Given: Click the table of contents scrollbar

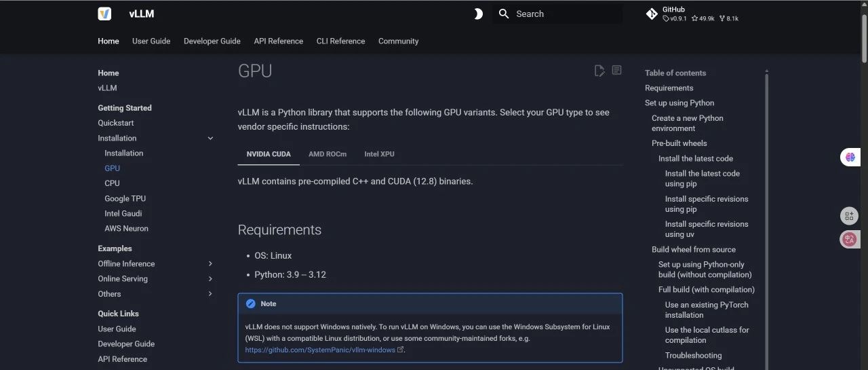Looking at the screenshot, I should pyautogui.click(x=767, y=204).
